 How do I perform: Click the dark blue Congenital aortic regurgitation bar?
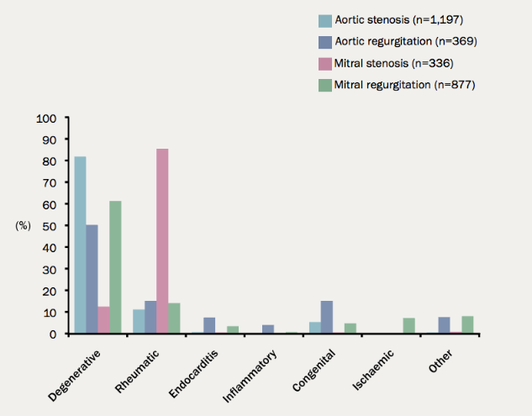tap(327, 317)
